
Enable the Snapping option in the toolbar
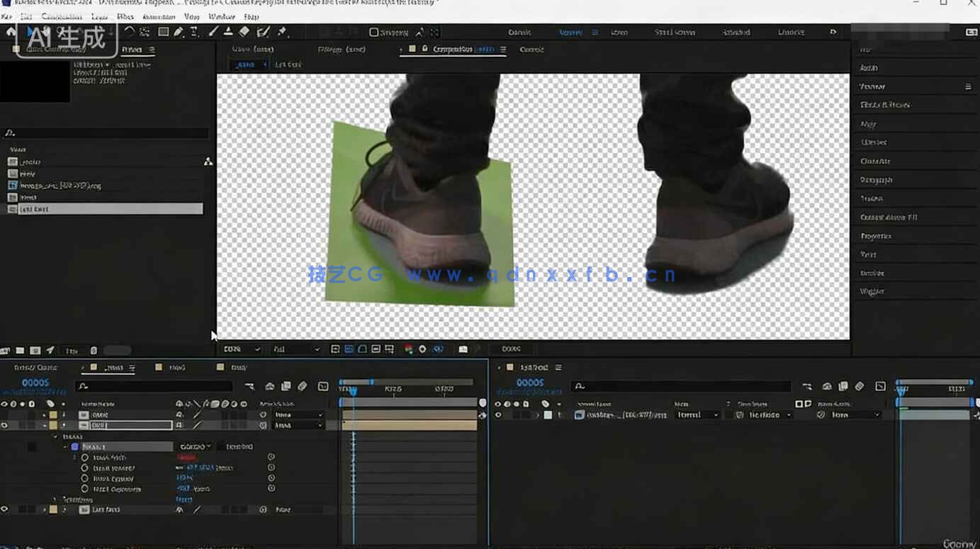click(373, 32)
